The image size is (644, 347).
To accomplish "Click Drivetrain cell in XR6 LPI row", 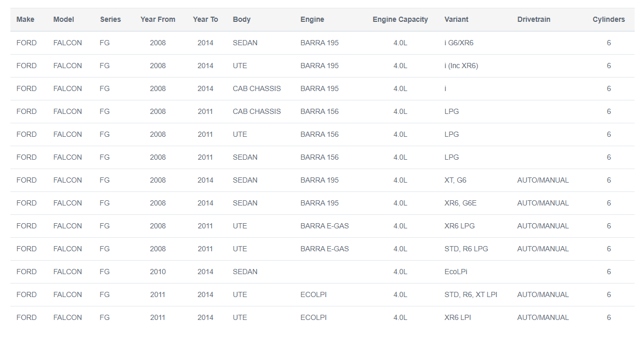I will pos(543,317).
